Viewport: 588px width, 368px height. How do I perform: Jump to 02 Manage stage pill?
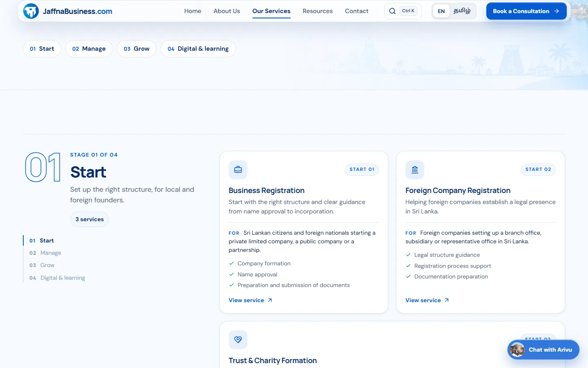click(89, 49)
